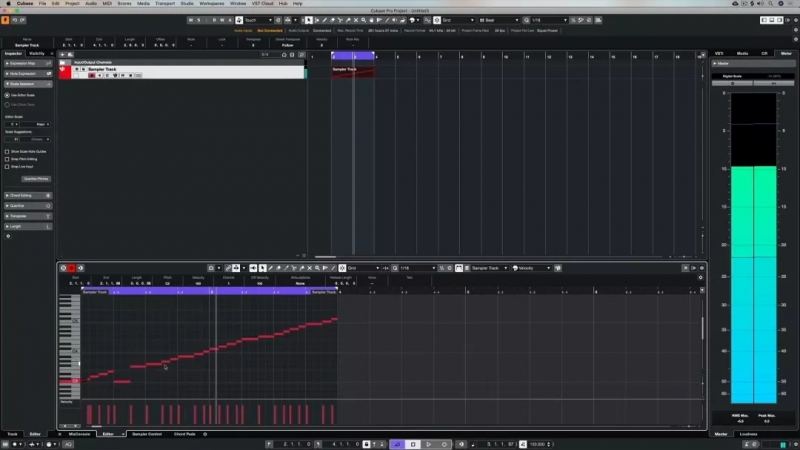Click the orange Steinberg Hub icon
Viewport: 800px width, 450px height.
coord(5,20)
